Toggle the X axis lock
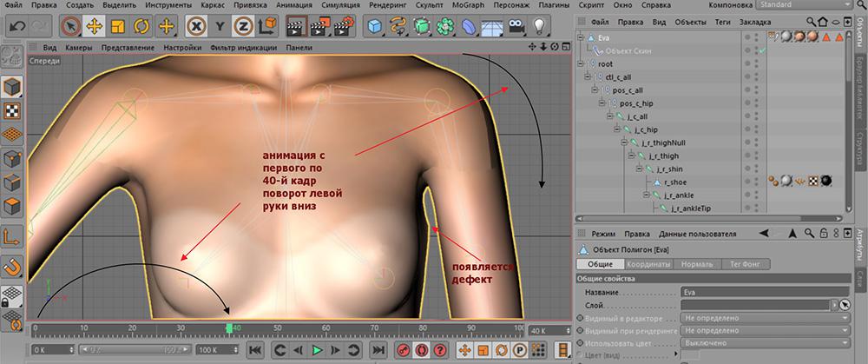Viewport: 868px width, 364px height. [197, 26]
